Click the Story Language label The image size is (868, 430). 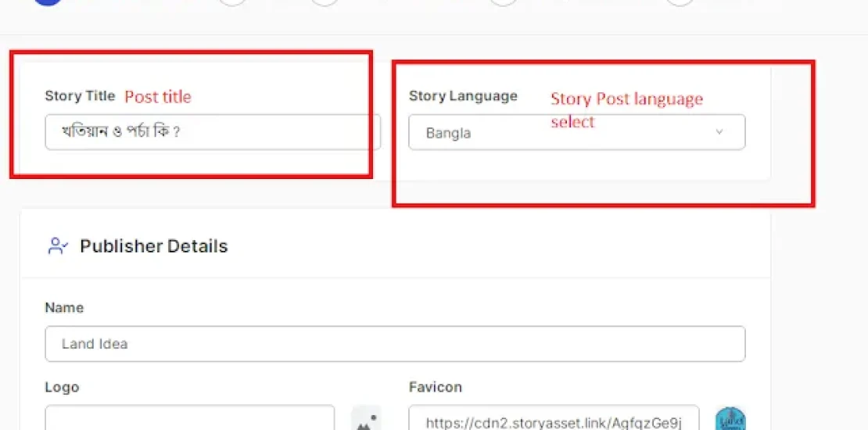pos(463,96)
